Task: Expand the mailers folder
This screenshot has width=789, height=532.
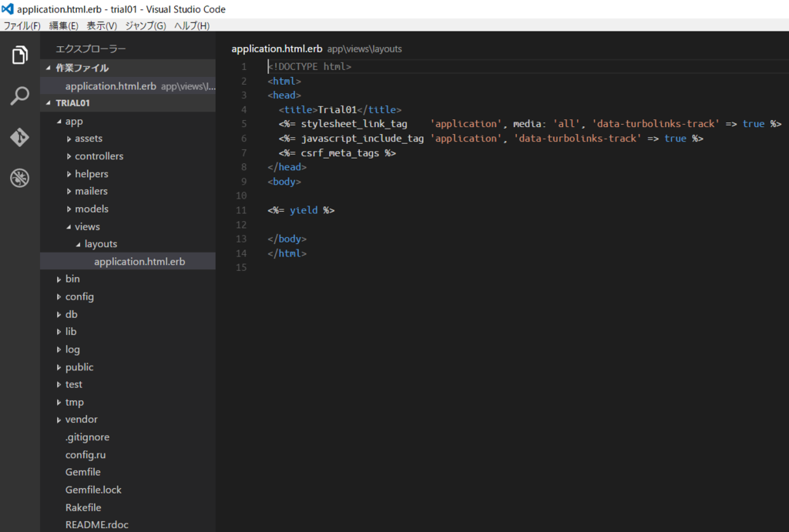Action: (x=69, y=191)
